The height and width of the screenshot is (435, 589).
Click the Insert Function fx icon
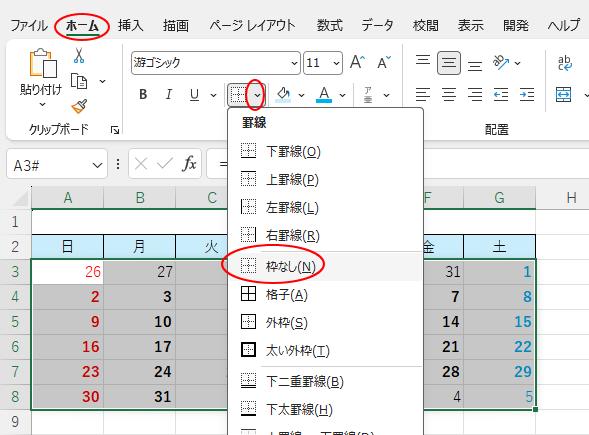pos(189,164)
